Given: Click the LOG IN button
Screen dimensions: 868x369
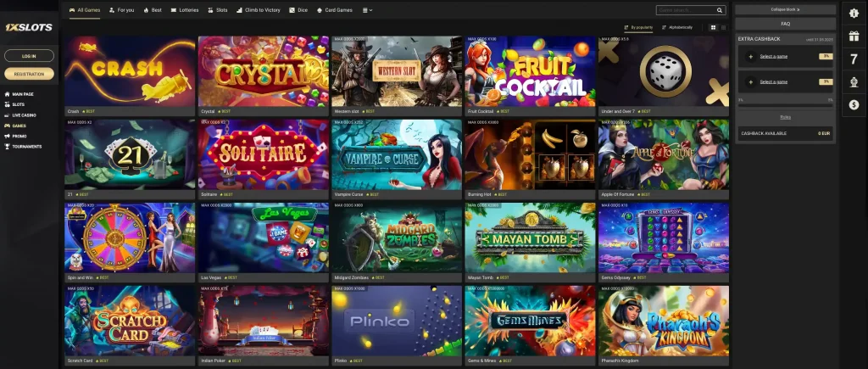Looking at the screenshot, I should 30,56.
